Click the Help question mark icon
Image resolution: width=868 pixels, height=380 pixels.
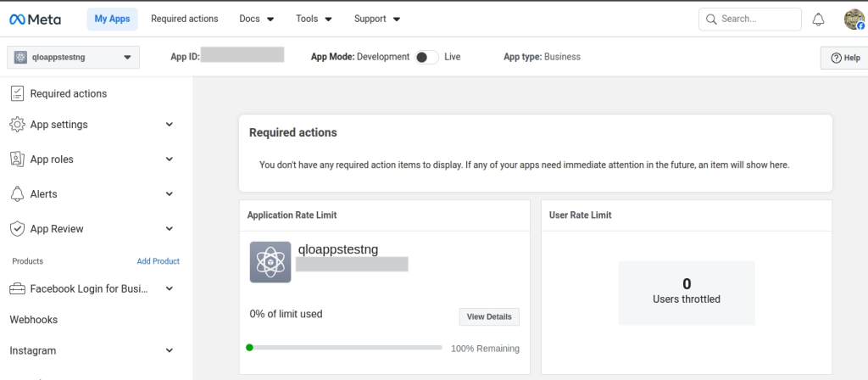point(837,58)
